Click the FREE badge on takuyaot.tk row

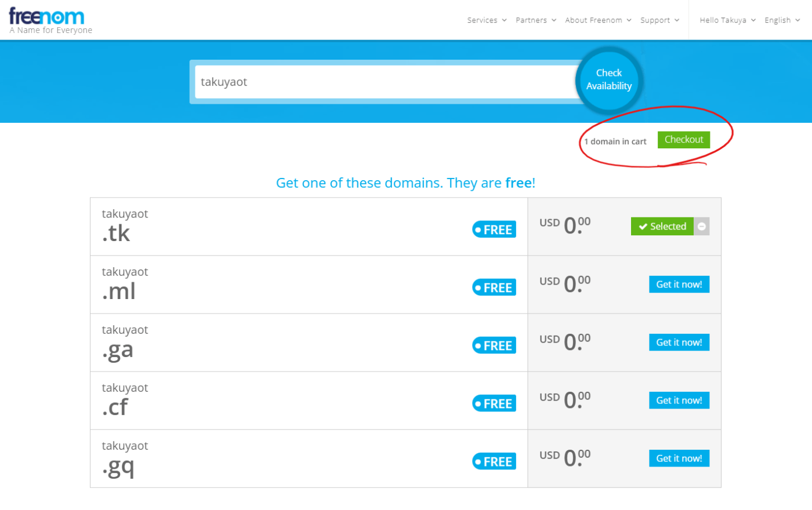click(x=494, y=230)
